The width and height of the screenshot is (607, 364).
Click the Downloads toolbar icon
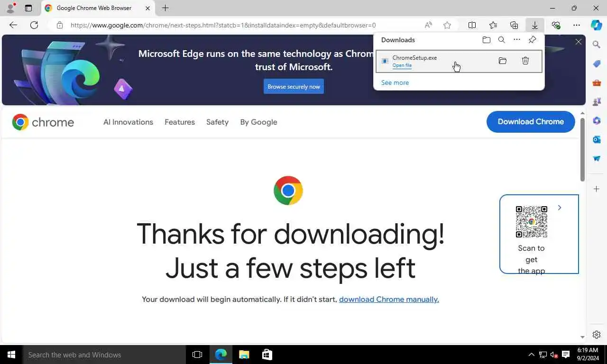(534, 25)
